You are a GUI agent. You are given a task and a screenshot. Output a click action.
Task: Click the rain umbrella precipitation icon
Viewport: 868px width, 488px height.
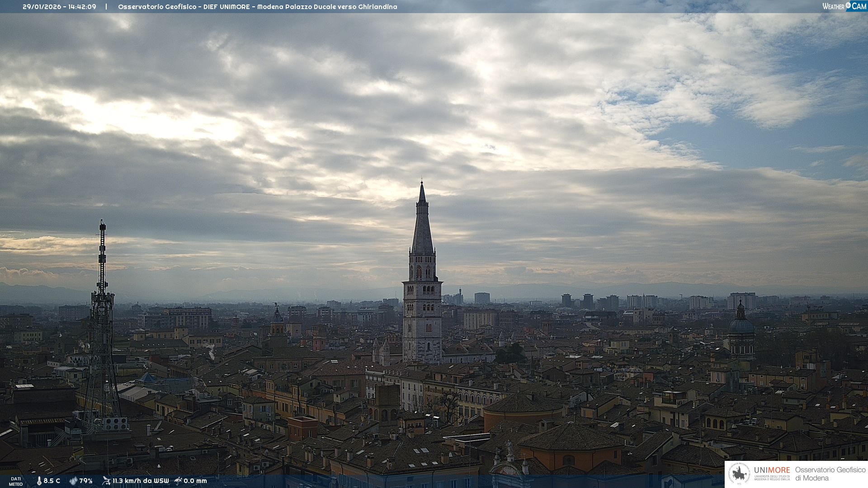point(178,481)
